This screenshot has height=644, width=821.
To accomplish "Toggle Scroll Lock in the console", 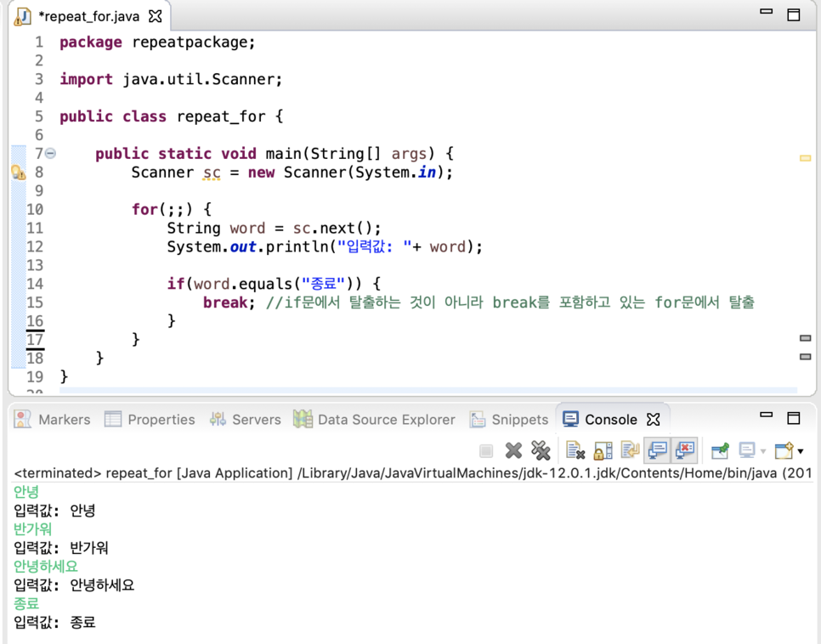I will click(603, 450).
